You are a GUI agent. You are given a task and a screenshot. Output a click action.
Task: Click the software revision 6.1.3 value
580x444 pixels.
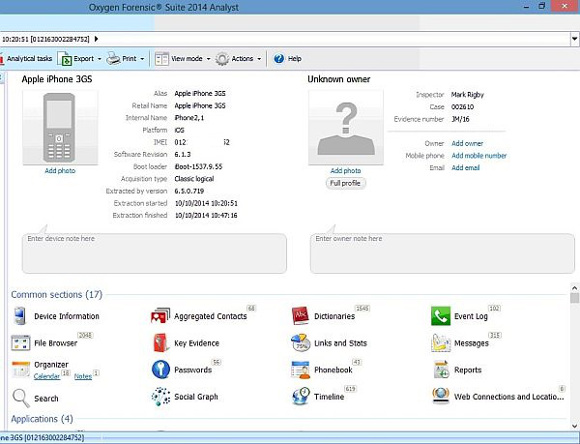click(x=183, y=154)
